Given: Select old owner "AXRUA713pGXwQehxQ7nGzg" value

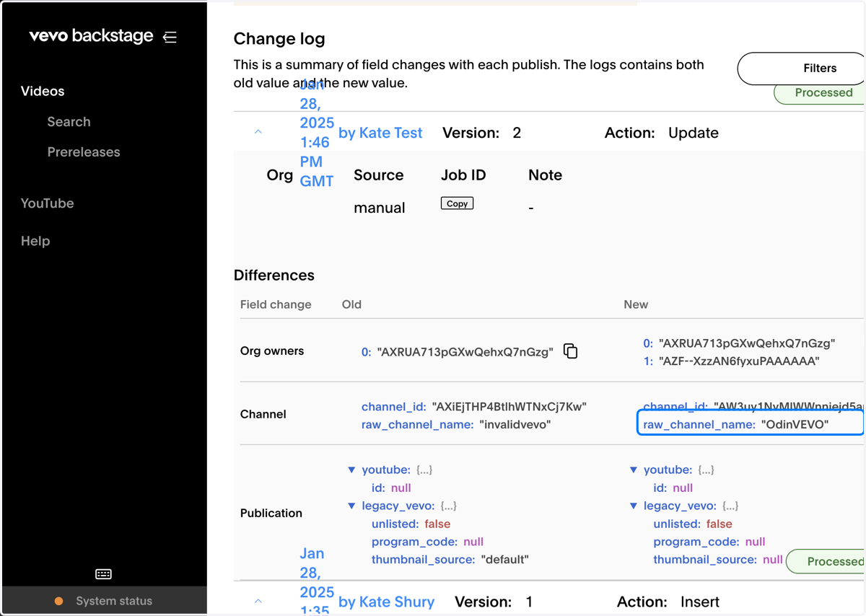Looking at the screenshot, I should point(465,352).
